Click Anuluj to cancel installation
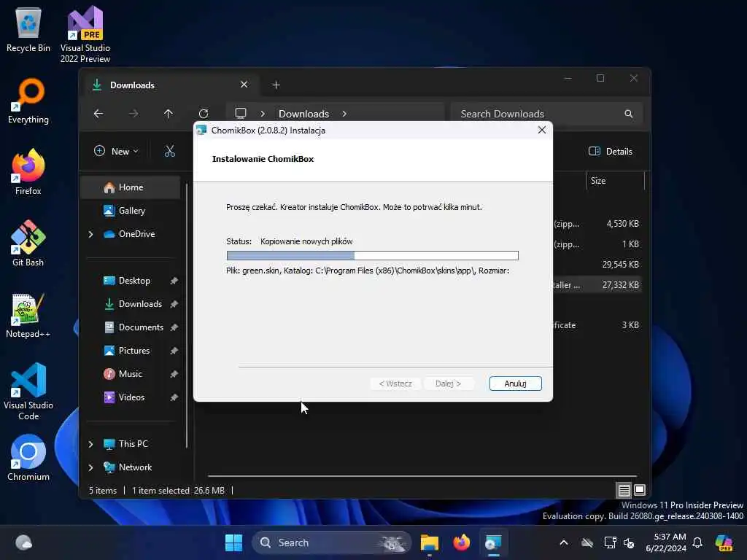The width and height of the screenshot is (747, 560). coord(515,384)
